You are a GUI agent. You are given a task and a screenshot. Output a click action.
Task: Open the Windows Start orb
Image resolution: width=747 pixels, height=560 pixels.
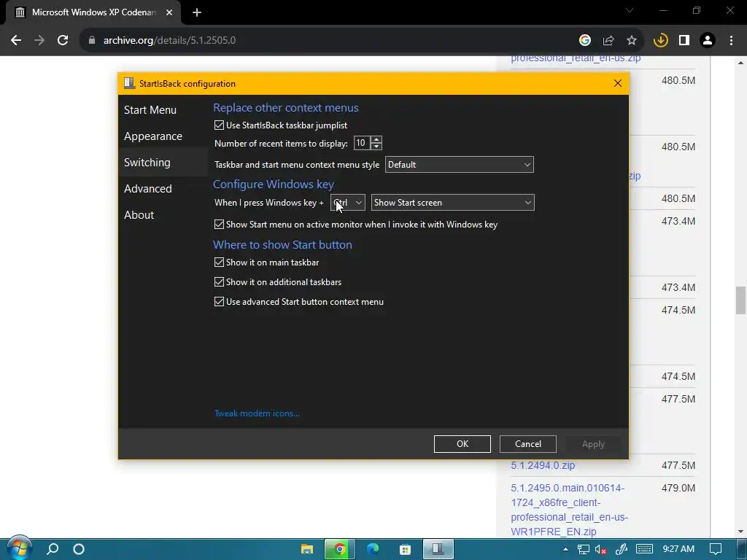(19, 548)
